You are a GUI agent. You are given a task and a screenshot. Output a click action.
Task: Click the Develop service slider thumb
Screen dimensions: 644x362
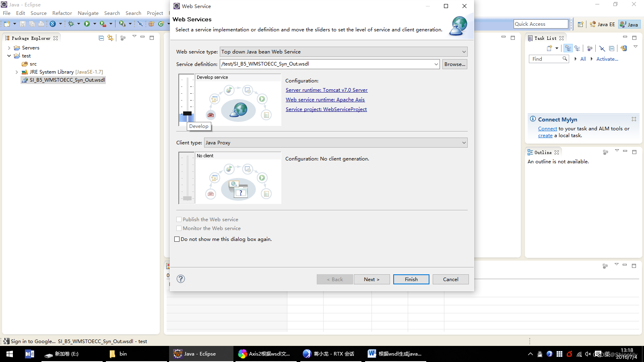[x=187, y=113]
